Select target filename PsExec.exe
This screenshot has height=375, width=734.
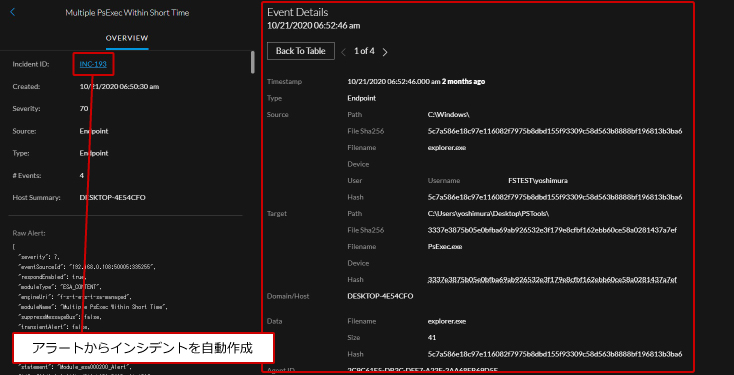tap(445, 246)
